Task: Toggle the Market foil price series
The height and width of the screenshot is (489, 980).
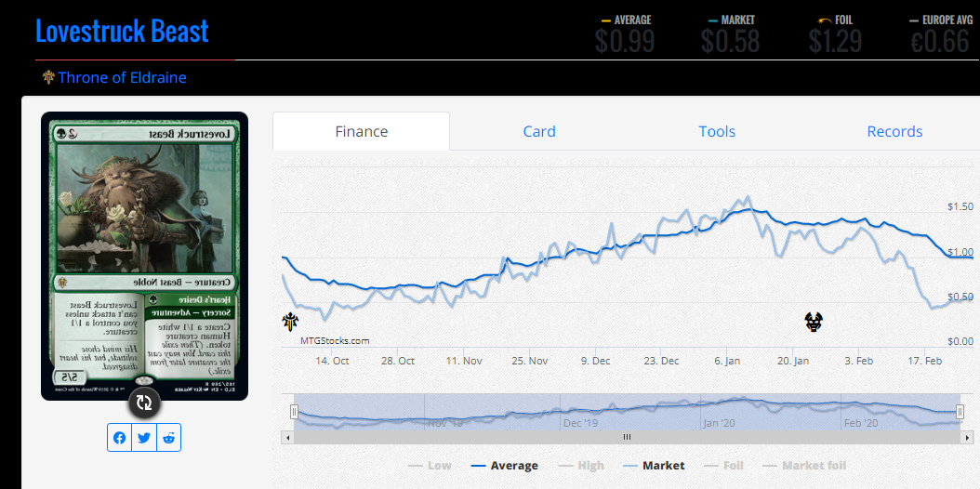Action: pyautogui.click(x=804, y=465)
